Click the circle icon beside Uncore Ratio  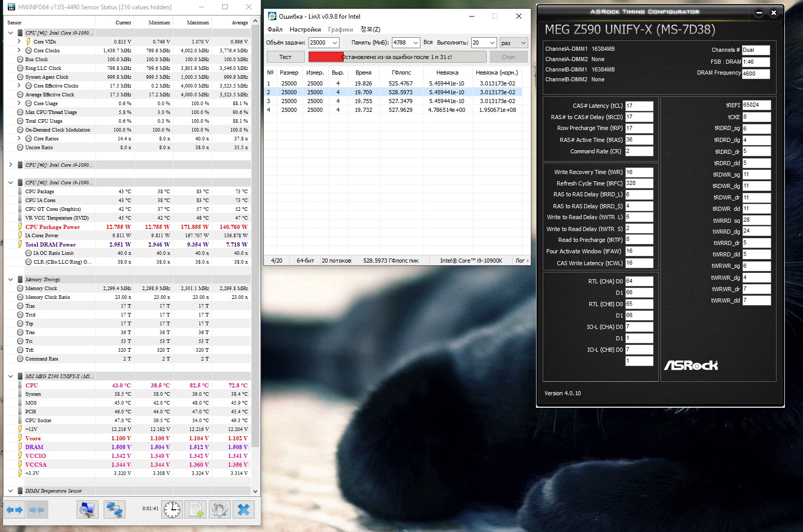(x=20, y=148)
